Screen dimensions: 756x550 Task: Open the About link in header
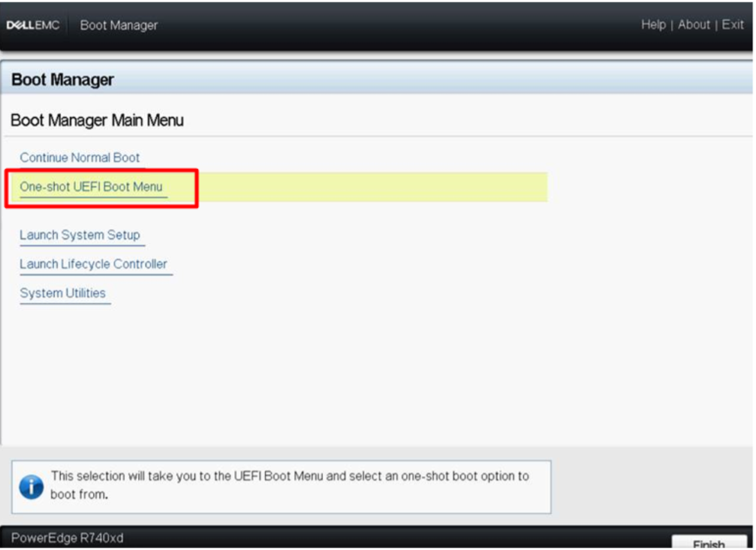tap(694, 25)
